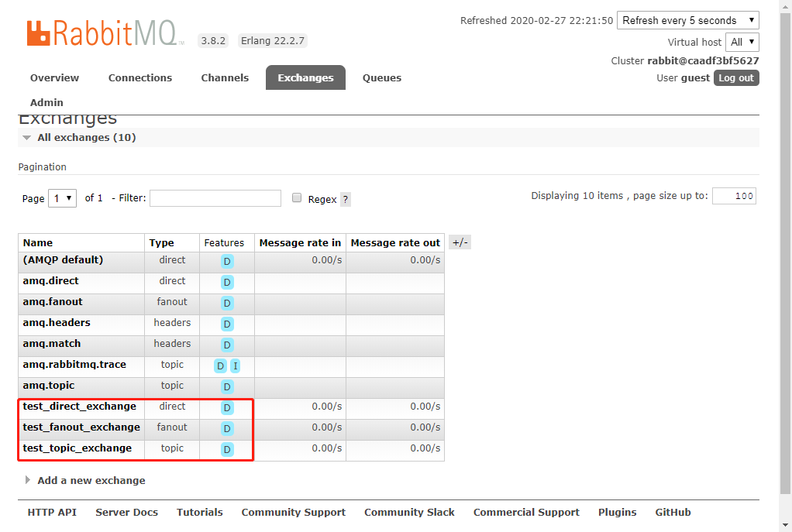The image size is (792, 532).
Task: Click the Message rate in header
Action: click(x=300, y=243)
